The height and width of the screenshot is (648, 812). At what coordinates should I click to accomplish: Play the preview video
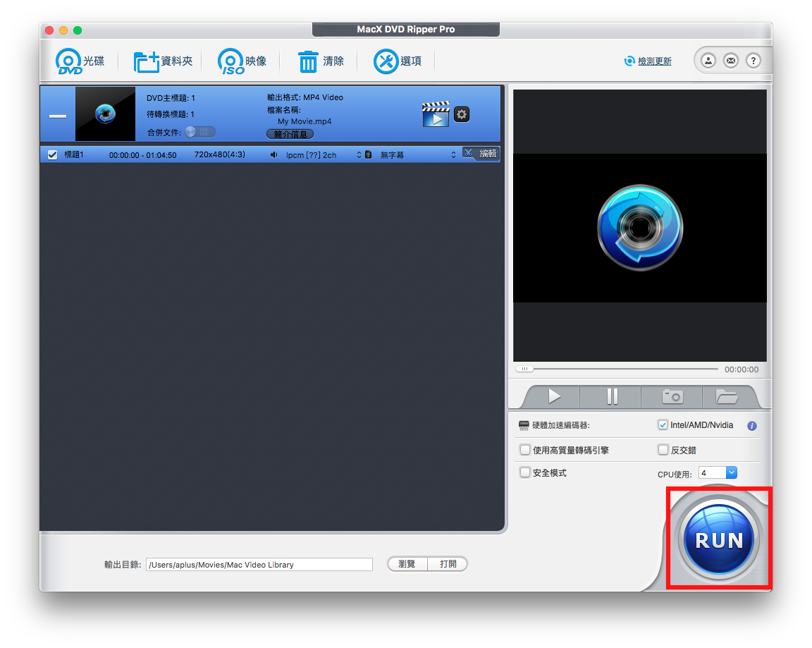[554, 396]
